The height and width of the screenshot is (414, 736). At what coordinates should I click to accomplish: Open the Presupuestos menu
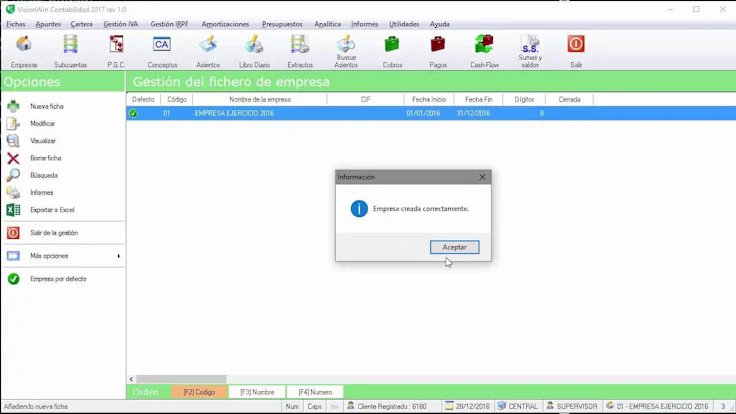click(282, 24)
